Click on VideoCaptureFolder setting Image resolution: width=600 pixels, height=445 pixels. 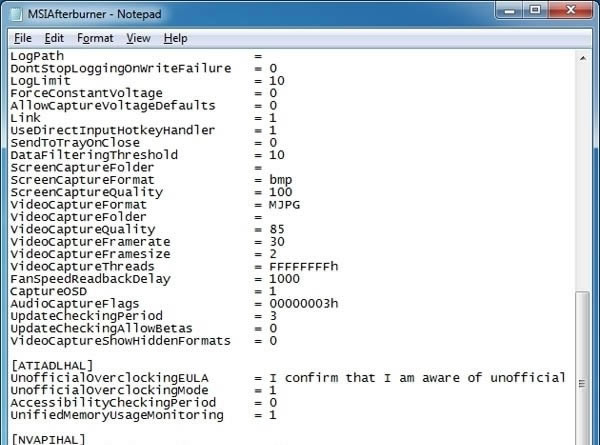pos(78,217)
